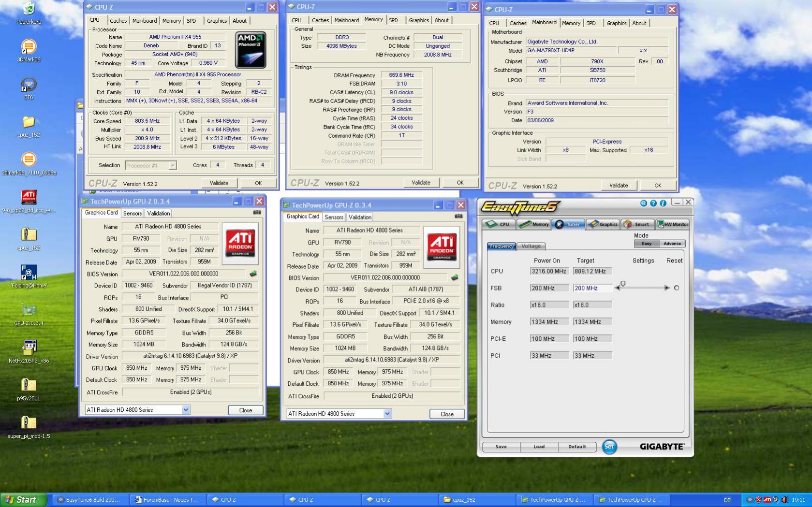Switch EasyTune6 to Easy mode

(647, 244)
